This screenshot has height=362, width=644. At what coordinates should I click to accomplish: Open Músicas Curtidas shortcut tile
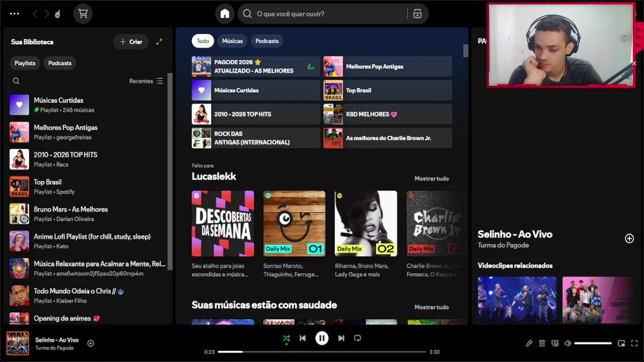[256, 90]
